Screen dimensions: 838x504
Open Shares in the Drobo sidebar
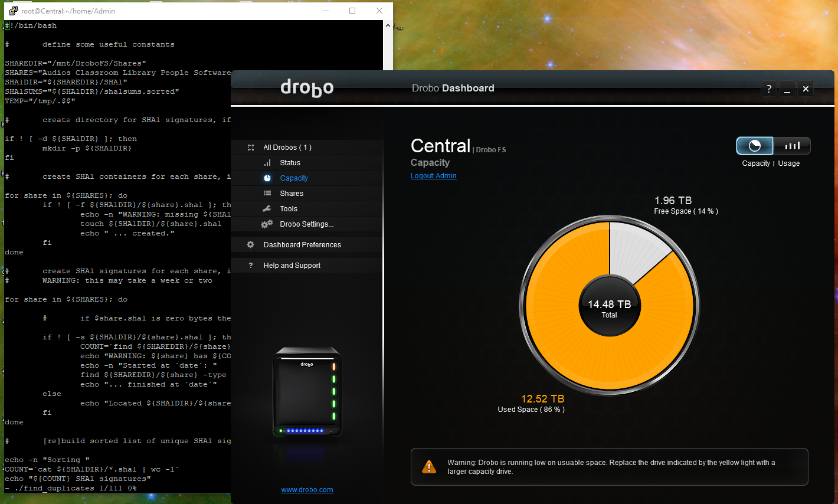[x=307, y=194]
